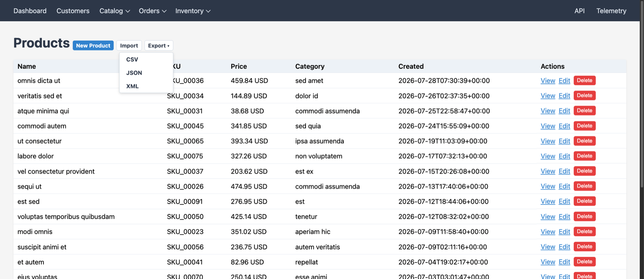Viewport: 644px width, 279px height.
Task: Go to Customers in the navbar
Action: [x=73, y=11]
